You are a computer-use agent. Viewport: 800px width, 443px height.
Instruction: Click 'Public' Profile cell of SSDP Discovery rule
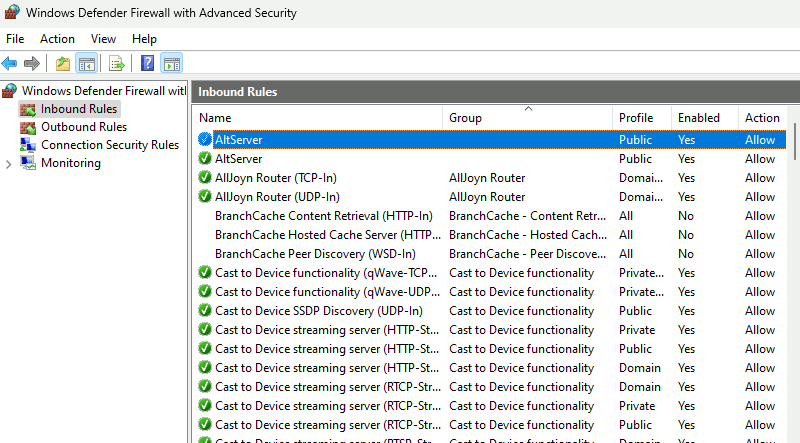pos(635,311)
